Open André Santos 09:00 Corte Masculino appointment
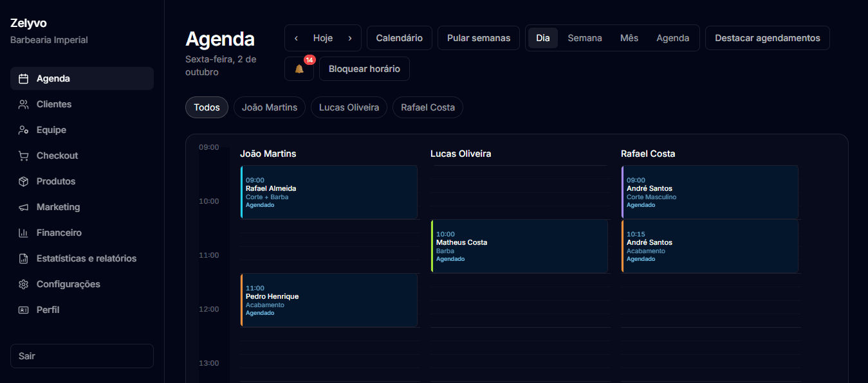This screenshot has height=383, width=868. 710,192
